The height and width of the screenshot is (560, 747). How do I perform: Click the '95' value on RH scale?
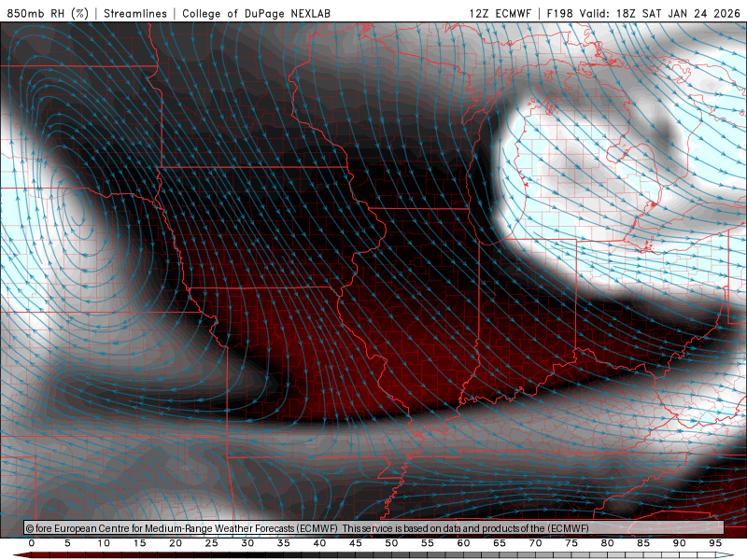[715, 543]
